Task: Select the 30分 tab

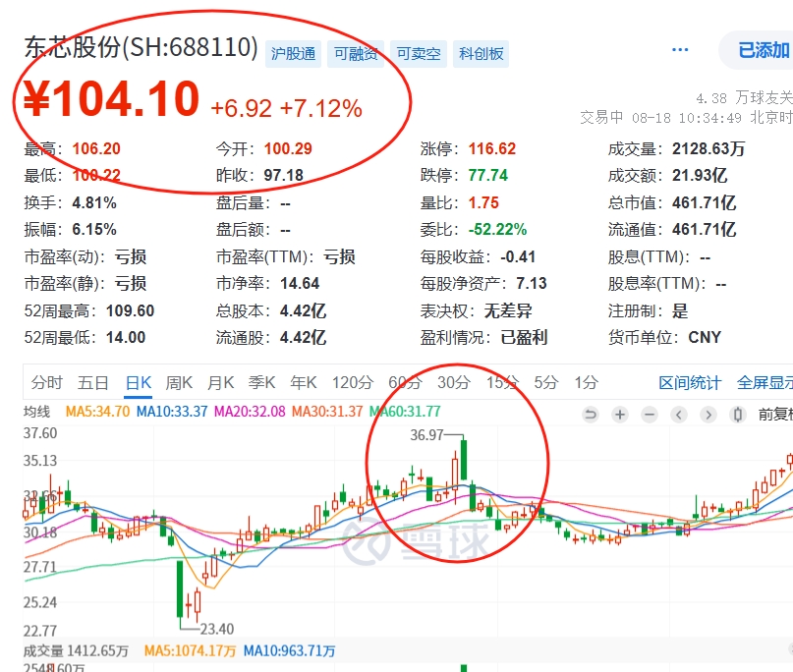Action: pos(454,383)
